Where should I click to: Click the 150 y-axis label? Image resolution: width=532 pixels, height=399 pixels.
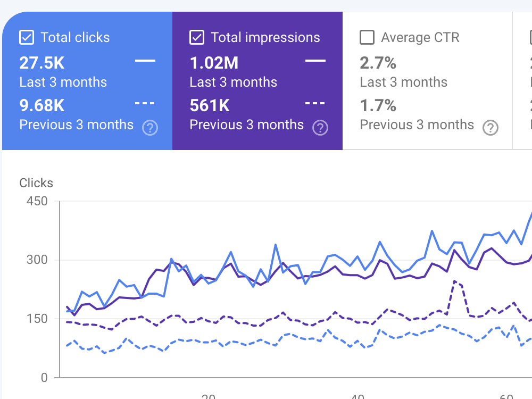tap(37, 319)
